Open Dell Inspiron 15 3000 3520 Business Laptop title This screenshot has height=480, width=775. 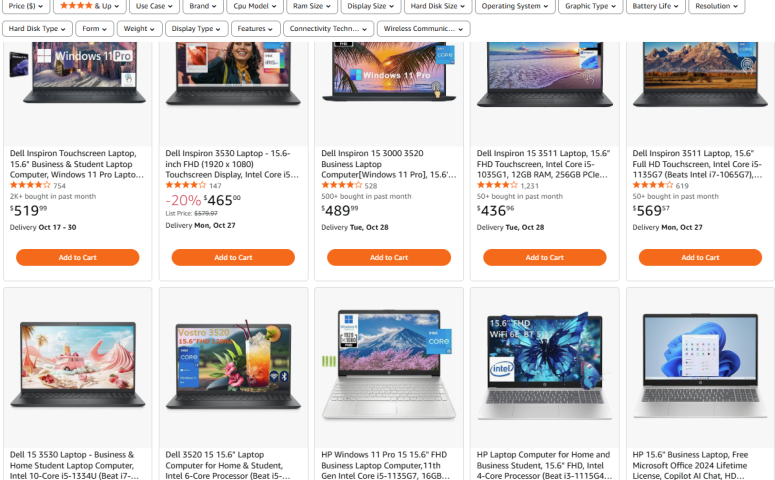click(388, 164)
